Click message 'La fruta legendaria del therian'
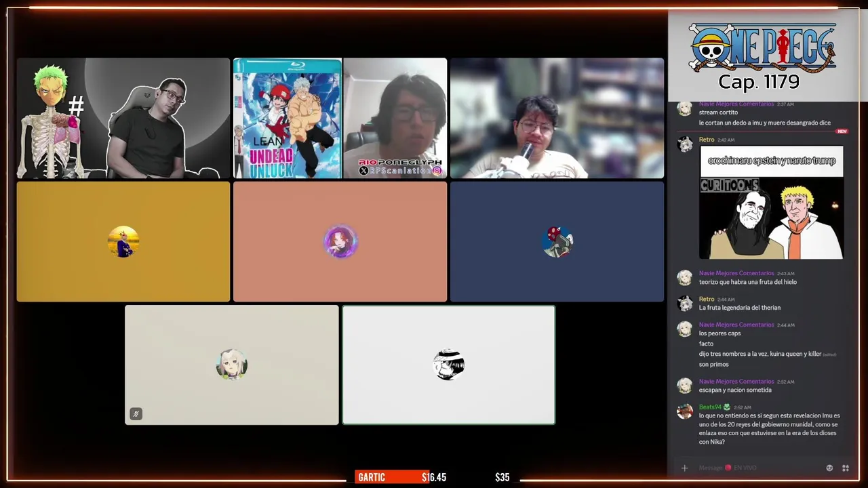The image size is (868, 488). point(740,308)
